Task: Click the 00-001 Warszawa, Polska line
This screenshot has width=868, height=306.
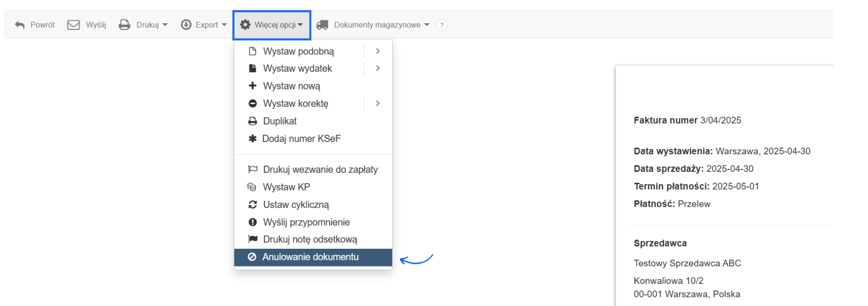Action: coord(687,294)
